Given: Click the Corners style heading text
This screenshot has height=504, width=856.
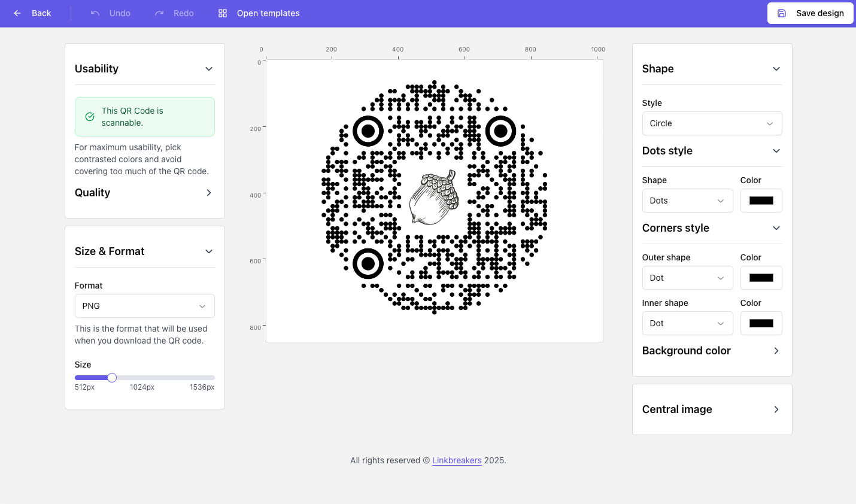Looking at the screenshot, I should [x=676, y=228].
